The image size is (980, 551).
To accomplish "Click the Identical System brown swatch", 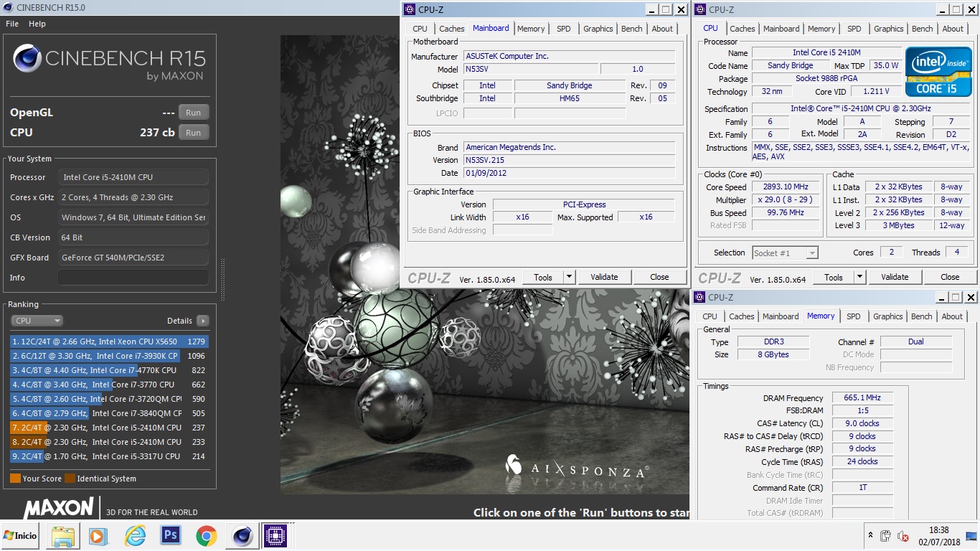I will click(x=70, y=479).
